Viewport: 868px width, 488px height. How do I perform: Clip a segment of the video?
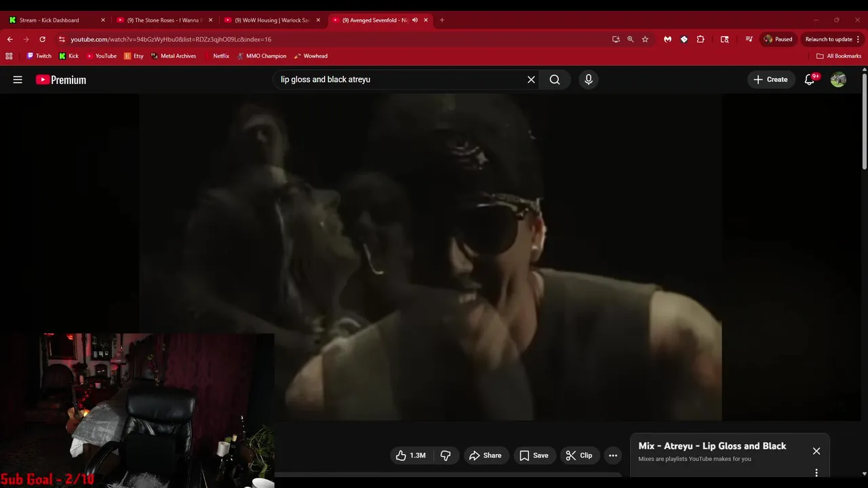(x=579, y=455)
